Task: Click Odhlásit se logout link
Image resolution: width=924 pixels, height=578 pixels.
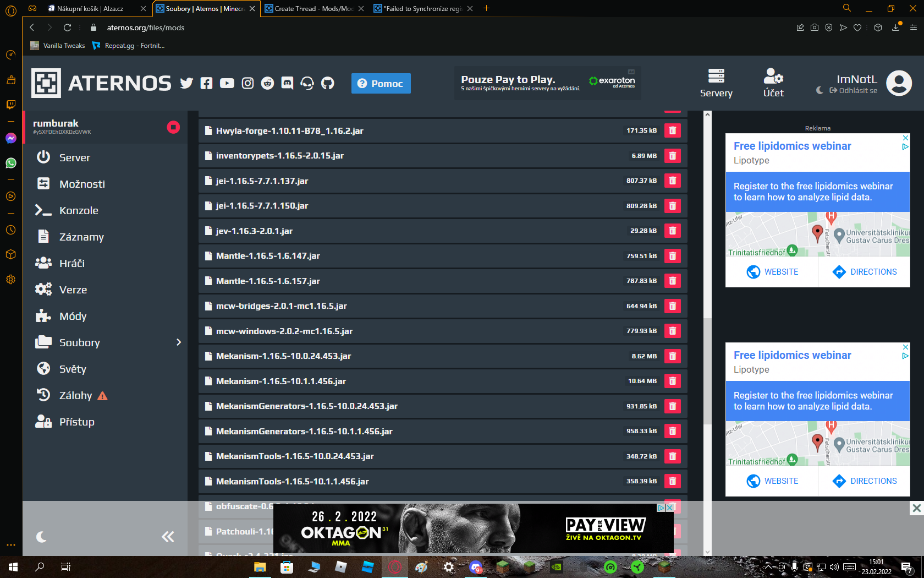Action: pyautogui.click(x=854, y=90)
